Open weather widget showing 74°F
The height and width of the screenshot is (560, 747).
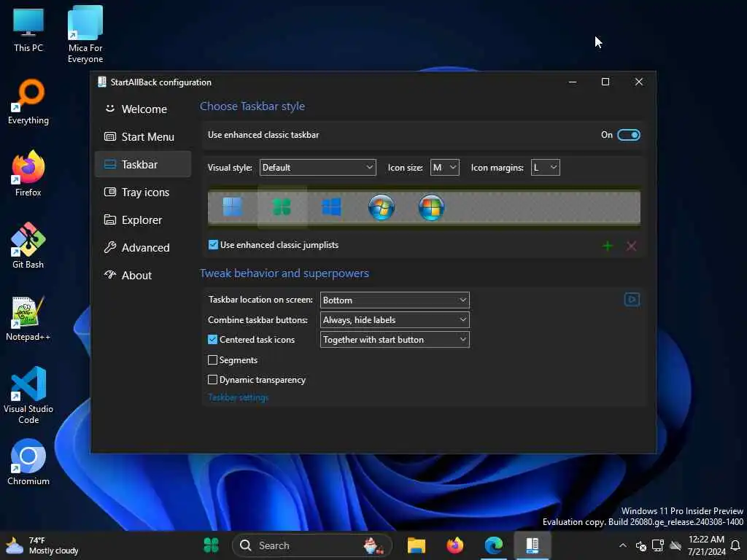[x=42, y=545]
